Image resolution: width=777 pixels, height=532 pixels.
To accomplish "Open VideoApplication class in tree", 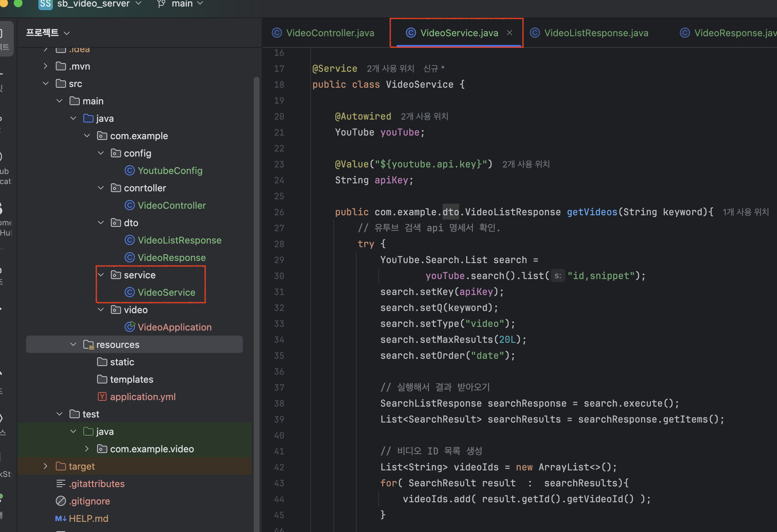I will pos(175,327).
